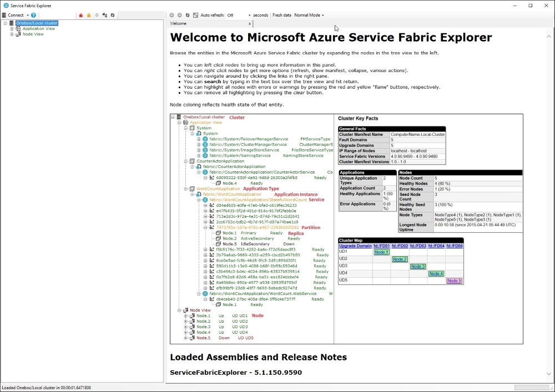
Task: Select Node View in the tree
Action: 33,34
